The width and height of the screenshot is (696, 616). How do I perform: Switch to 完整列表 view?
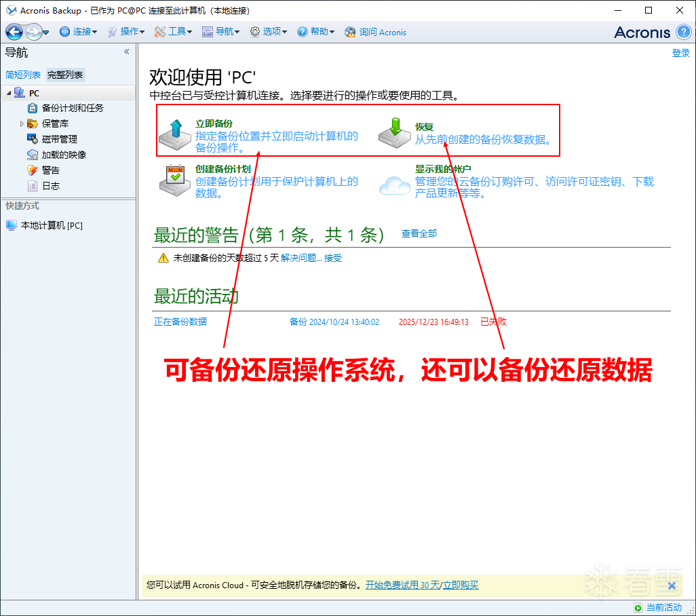point(65,75)
